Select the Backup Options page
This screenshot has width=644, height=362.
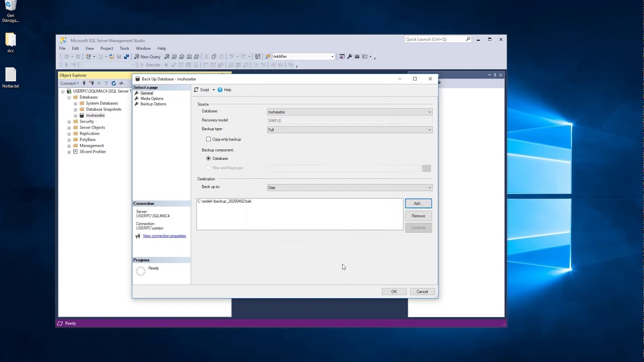(x=153, y=104)
